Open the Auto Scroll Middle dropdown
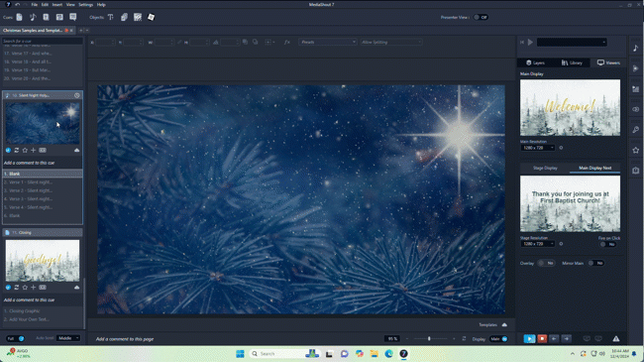 pos(68,338)
